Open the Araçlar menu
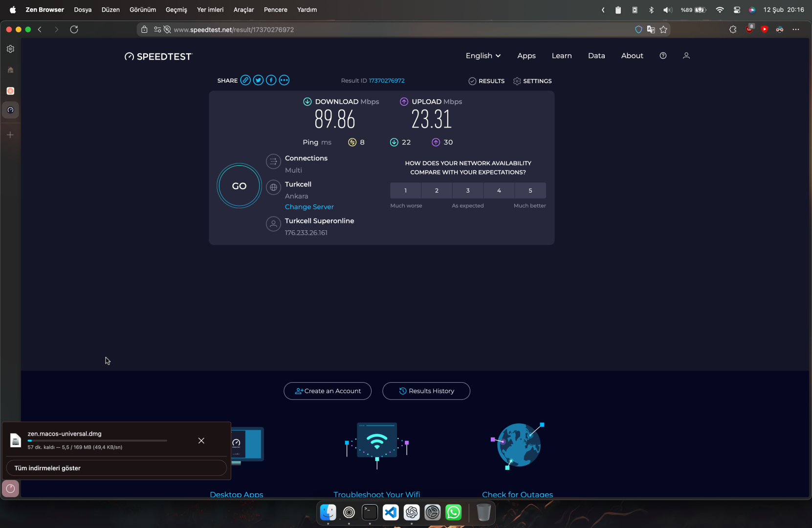812x528 pixels. click(243, 10)
